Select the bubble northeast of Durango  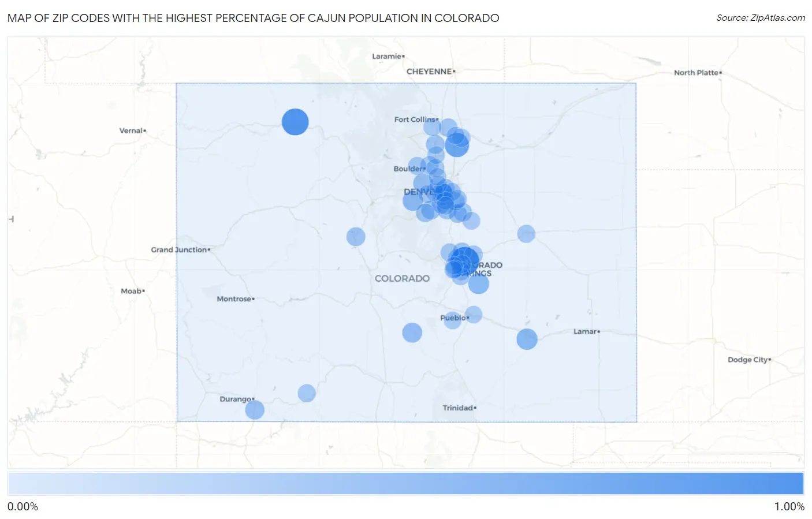pyautogui.click(x=307, y=393)
